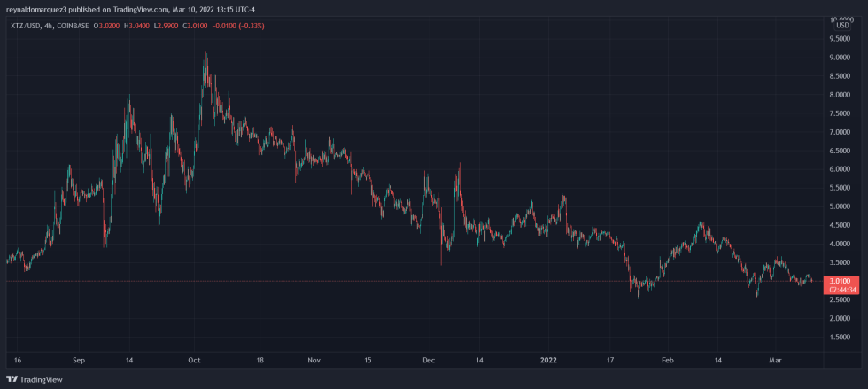This screenshot has height=389, width=868.
Task: Click the 4h timeframe label
Action: pos(50,26)
